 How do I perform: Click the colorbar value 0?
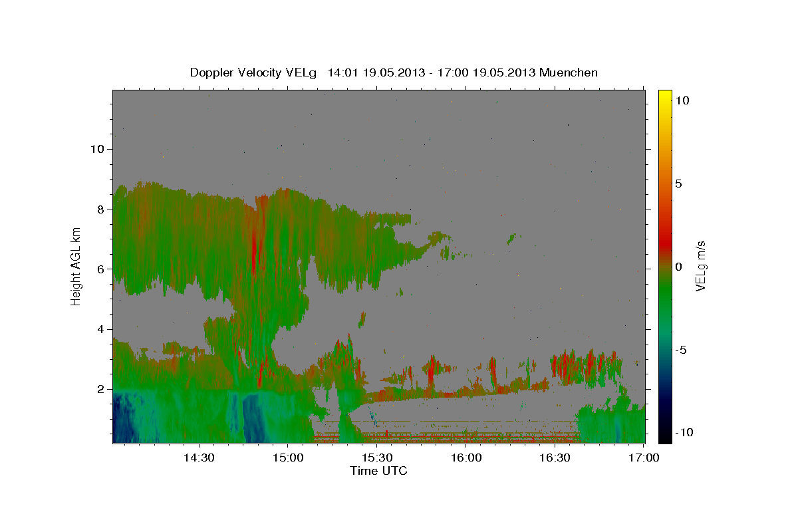[679, 267]
